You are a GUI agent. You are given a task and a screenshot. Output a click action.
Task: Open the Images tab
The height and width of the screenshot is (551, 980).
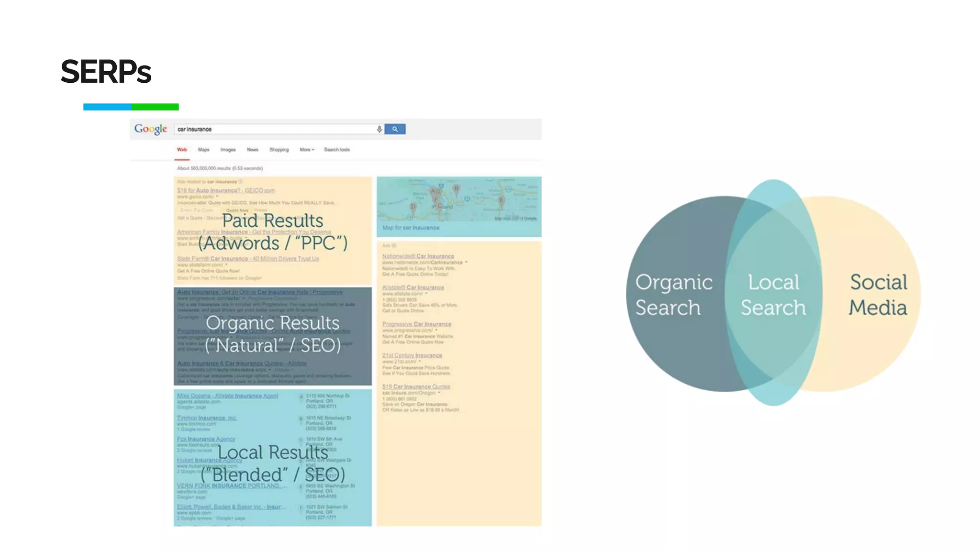228,150
